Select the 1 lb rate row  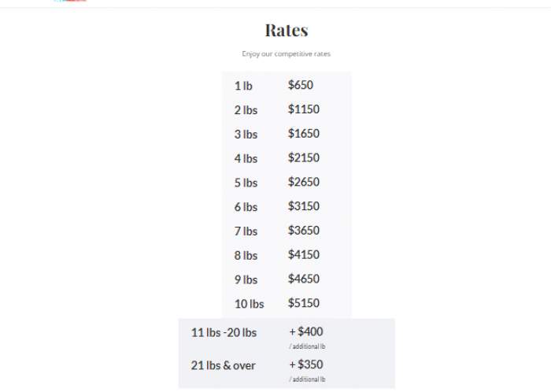click(287, 85)
